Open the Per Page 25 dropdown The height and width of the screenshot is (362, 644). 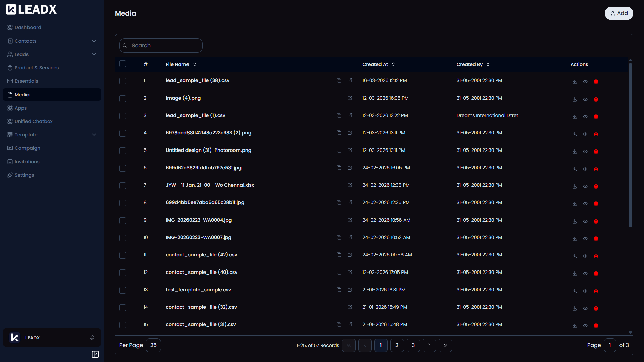coord(153,345)
